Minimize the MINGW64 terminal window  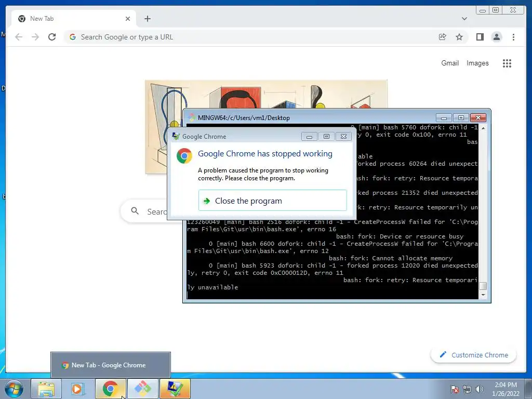pyautogui.click(x=444, y=118)
